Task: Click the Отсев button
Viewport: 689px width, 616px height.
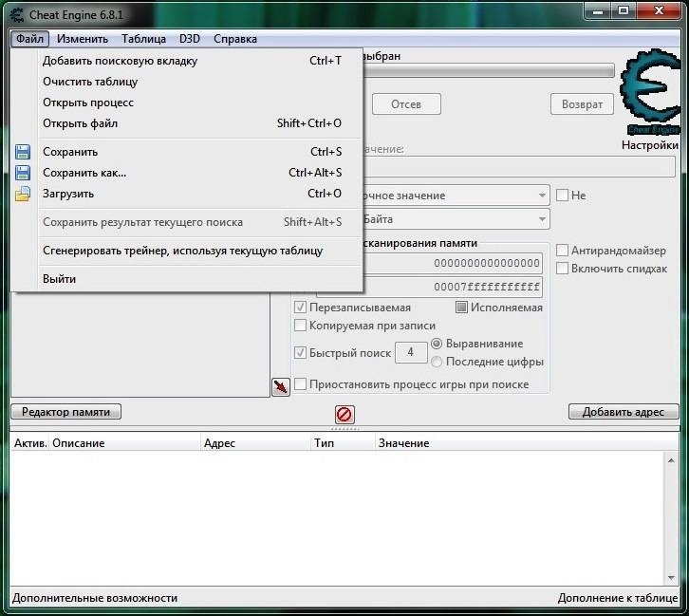Action: point(406,104)
